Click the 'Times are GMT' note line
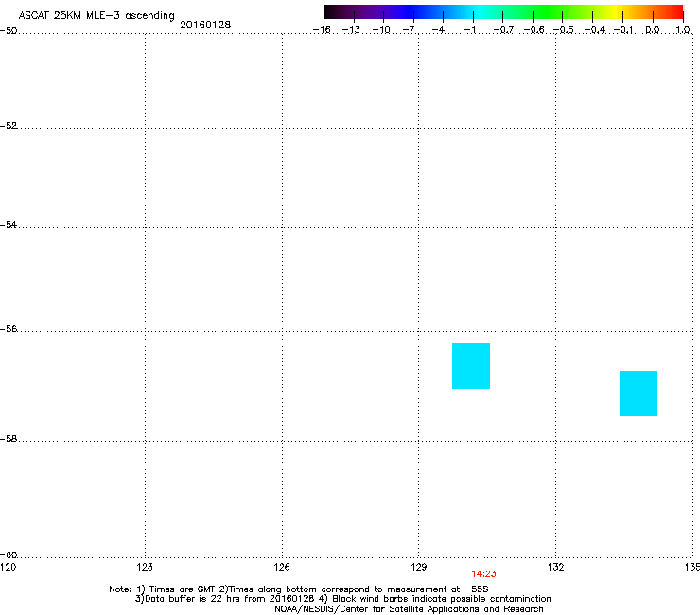 (299, 589)
